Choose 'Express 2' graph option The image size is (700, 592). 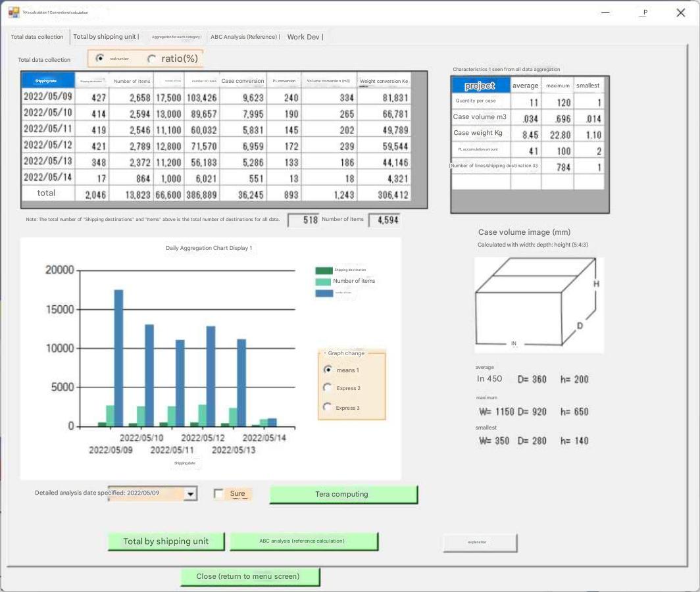(328, 388)
